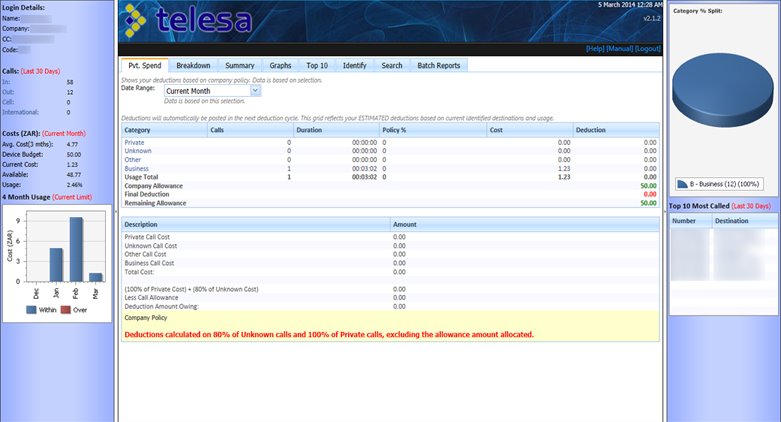781x422 pixels.
Task: Click the Over legend swatch
Action: point(66,310)
